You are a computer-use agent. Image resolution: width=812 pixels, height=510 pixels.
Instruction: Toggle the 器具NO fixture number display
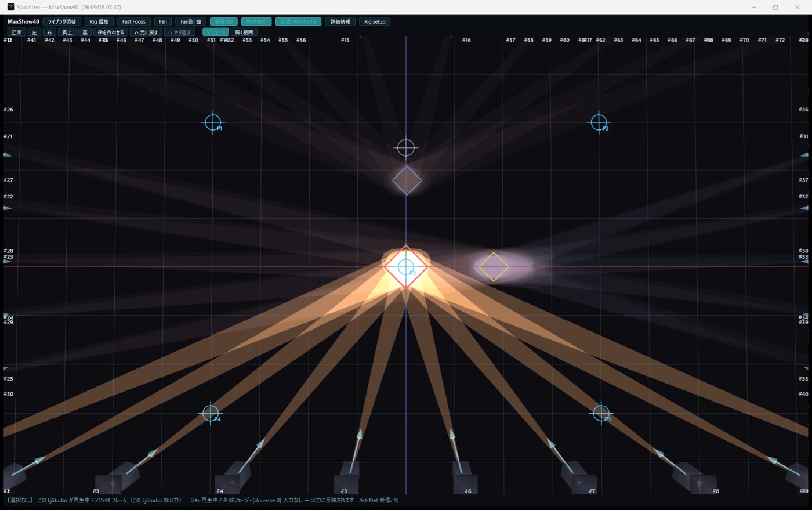[x=224, y=21]
